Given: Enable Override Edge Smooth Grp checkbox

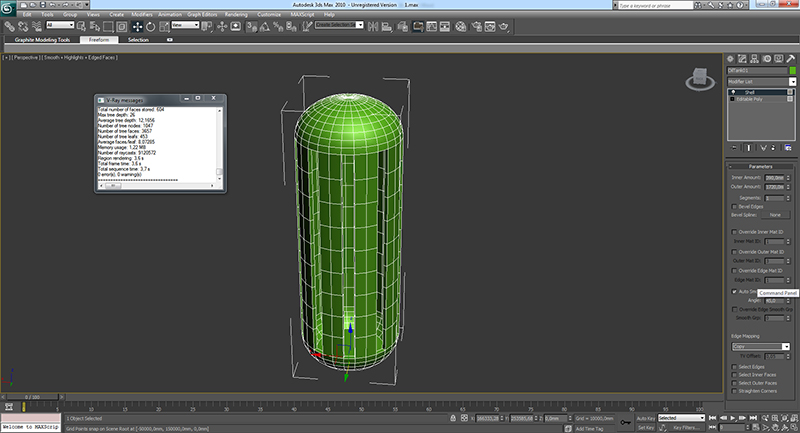Looking at the screenshot, I should point(734,309).
